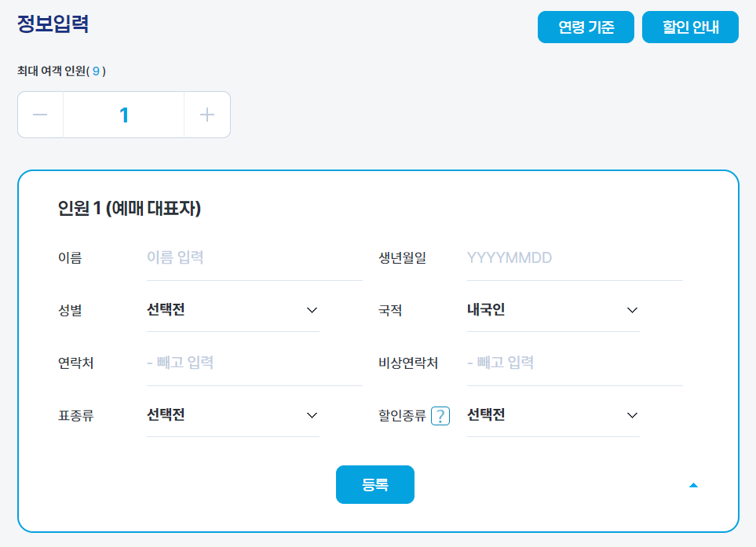Focus the 이름 name input field
This screenshot has width=756, height=547.
(254, 258)
